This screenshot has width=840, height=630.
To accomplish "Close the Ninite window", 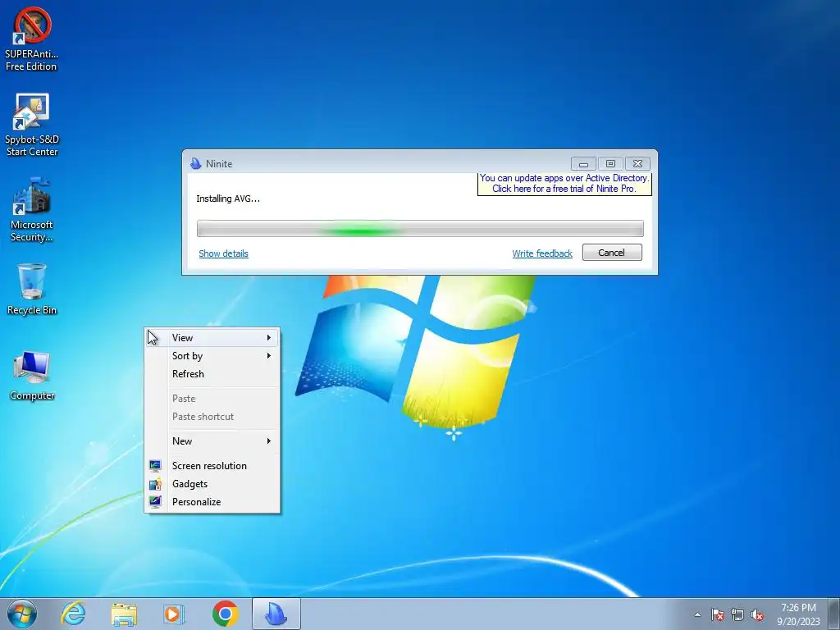I will point(637,163).
